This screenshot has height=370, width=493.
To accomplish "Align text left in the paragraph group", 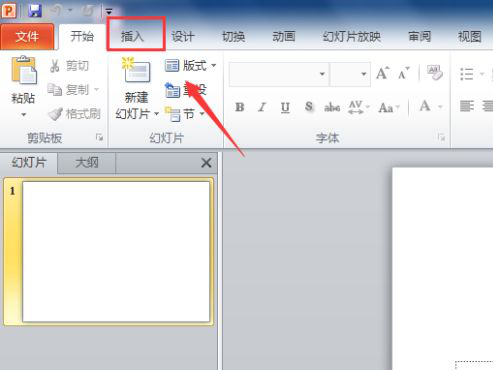I will pyautogui.click(x=467, y=106).
